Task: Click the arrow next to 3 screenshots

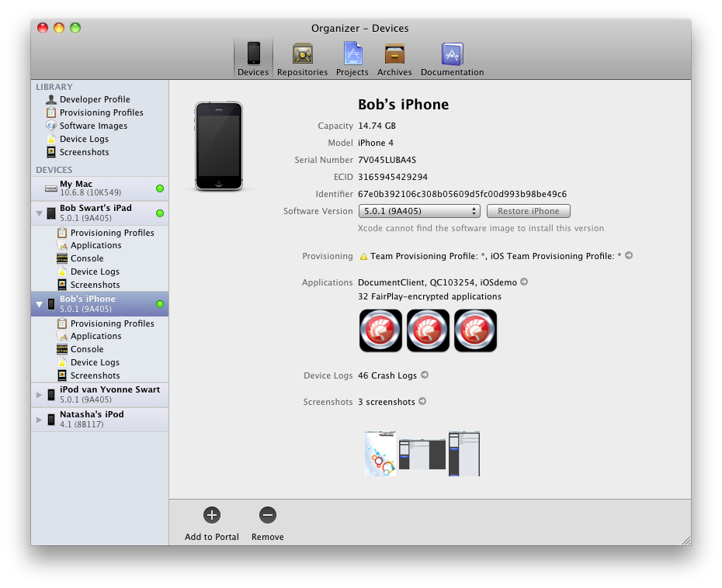Action: click(422, 401)
